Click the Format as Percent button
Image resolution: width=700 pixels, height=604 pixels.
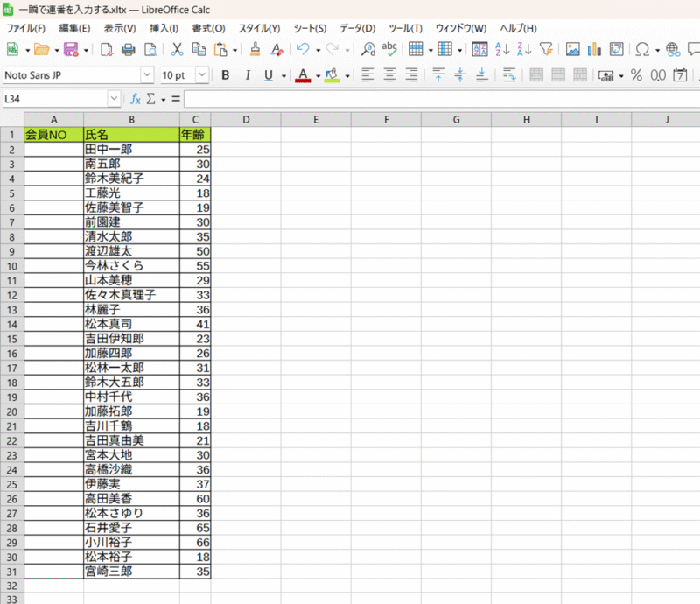636,75
